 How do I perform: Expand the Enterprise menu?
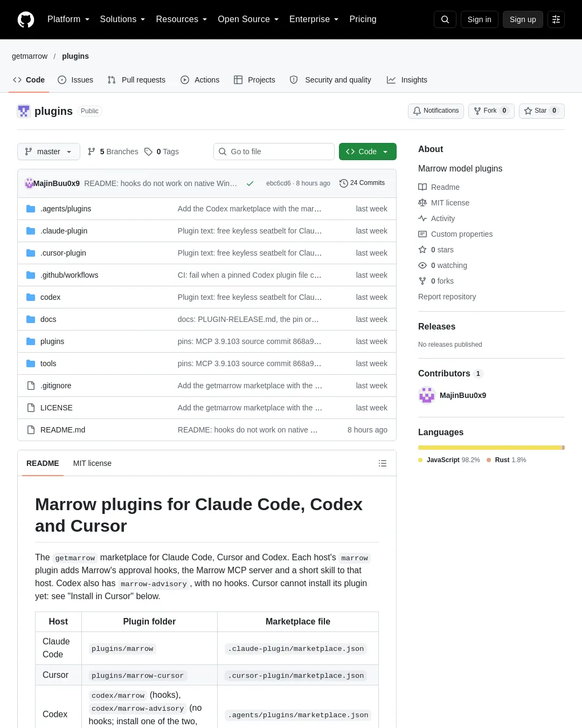(x=314, y=19)
